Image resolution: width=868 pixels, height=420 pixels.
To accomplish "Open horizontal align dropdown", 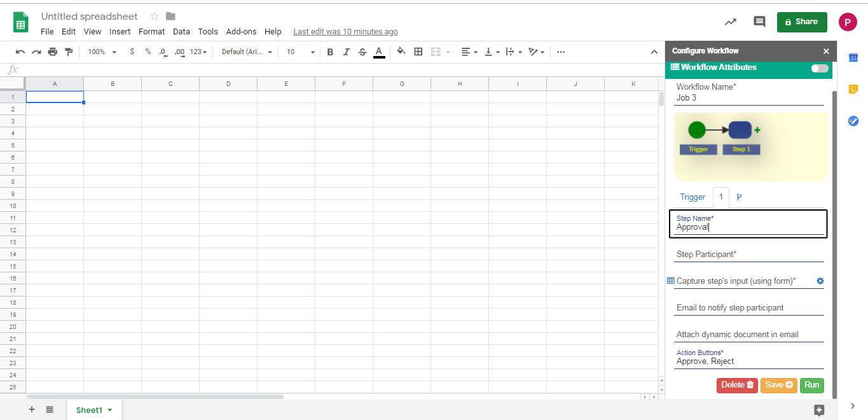I will click(x=469, y=52).
